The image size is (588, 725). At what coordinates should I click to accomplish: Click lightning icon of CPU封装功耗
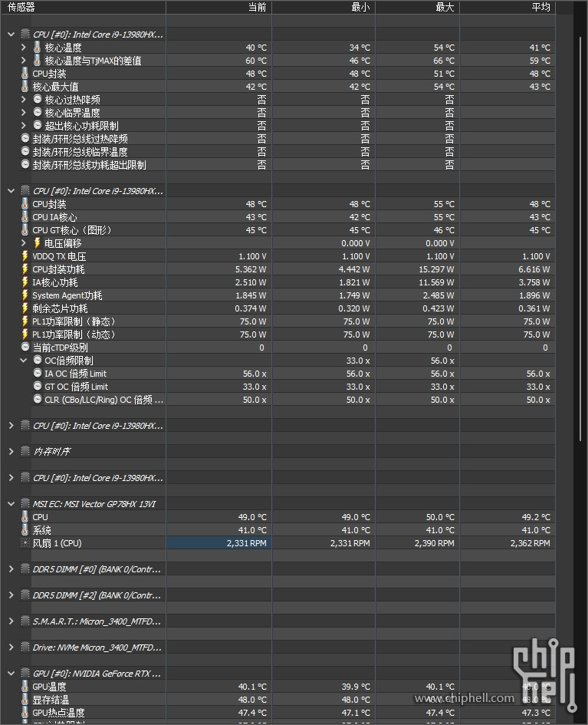point(25,269)
